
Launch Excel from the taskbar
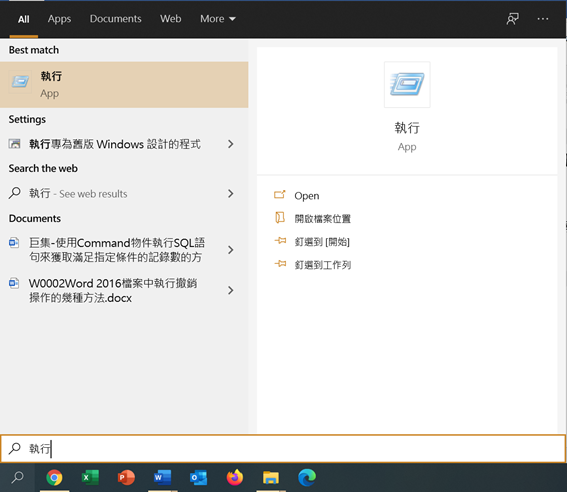[x=90, y=478]
